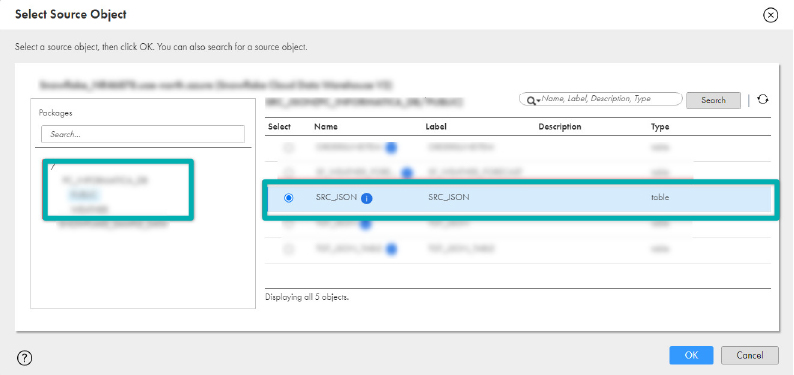This screenshot has height=375, width=794.
Task: Confirm selection with OK
Action: point(691,355)
